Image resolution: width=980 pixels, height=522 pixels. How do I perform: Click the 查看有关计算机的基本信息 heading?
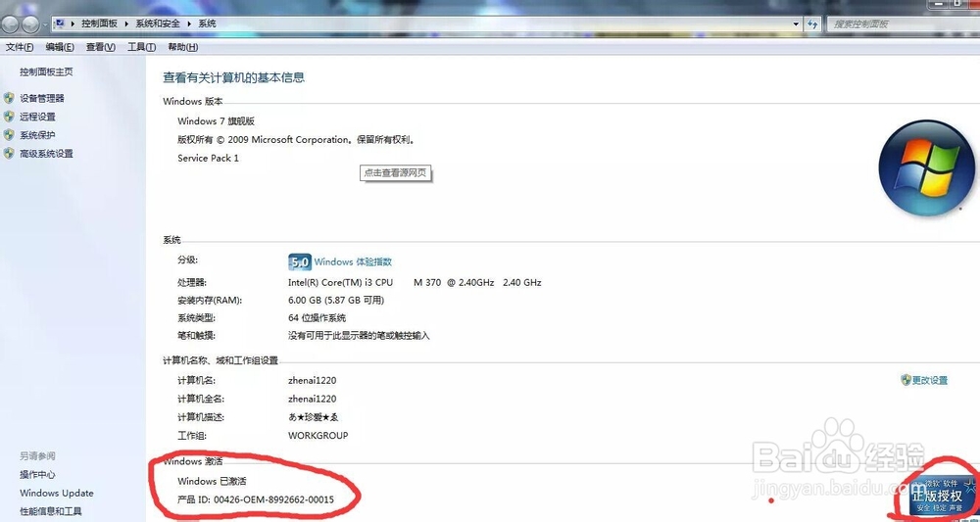[234, 78]
